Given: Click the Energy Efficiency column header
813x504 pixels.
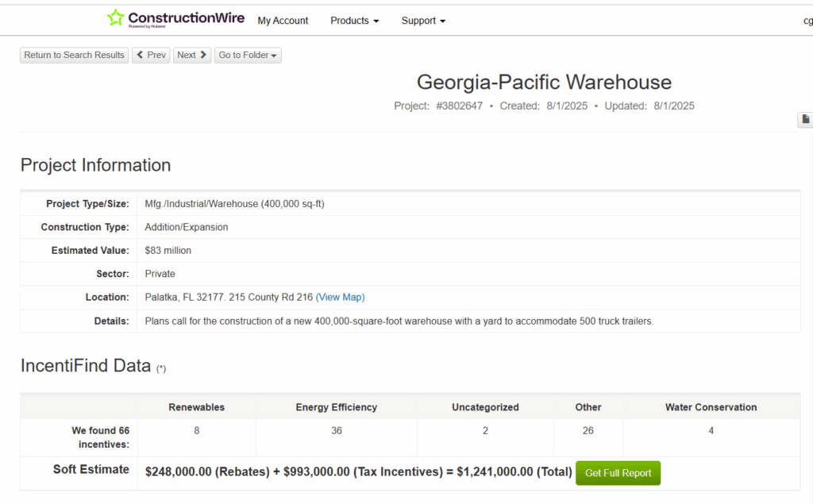Looking at the screenshot, I should coord(337,407).
